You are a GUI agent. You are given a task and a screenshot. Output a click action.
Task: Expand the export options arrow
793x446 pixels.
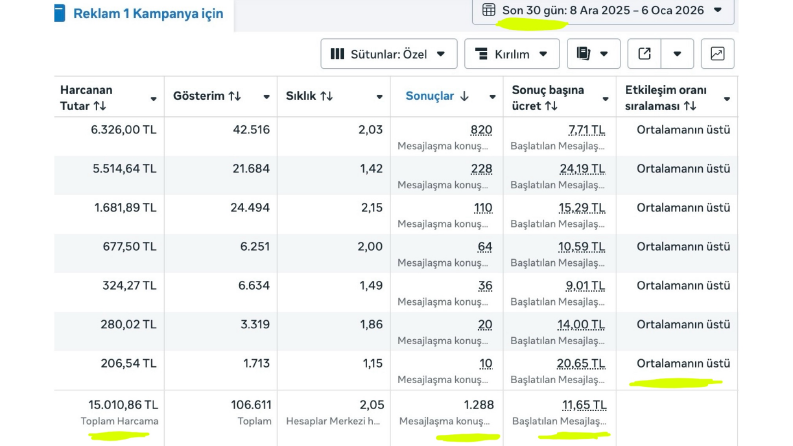[x=677, y=54]
